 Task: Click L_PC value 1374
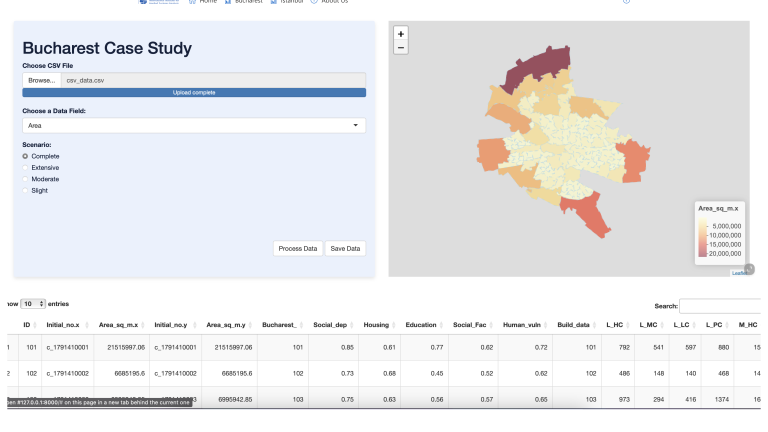722,399
